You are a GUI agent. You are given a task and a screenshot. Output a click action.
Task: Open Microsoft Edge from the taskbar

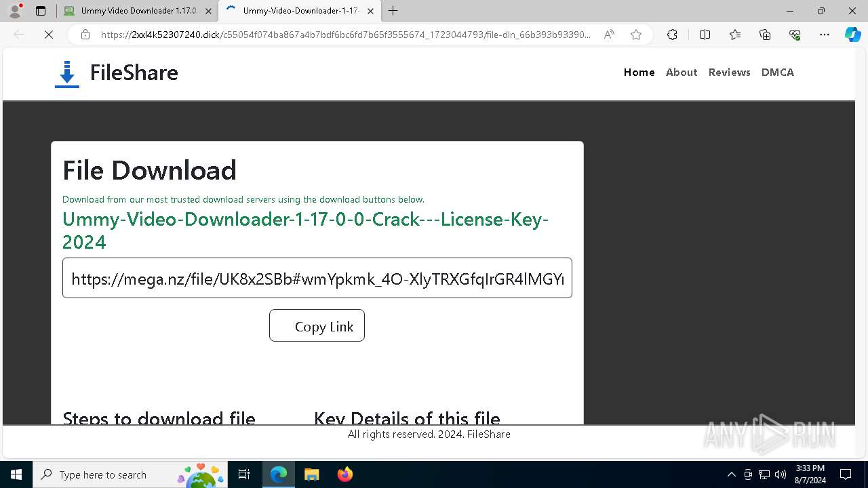pyautogui.click(x=279, y=474)
